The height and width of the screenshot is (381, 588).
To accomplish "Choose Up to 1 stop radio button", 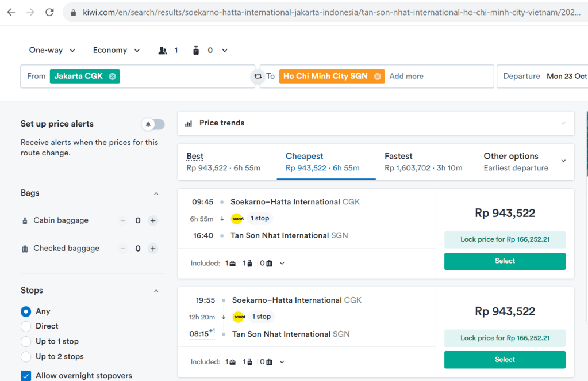I will (x=26, y=341).
